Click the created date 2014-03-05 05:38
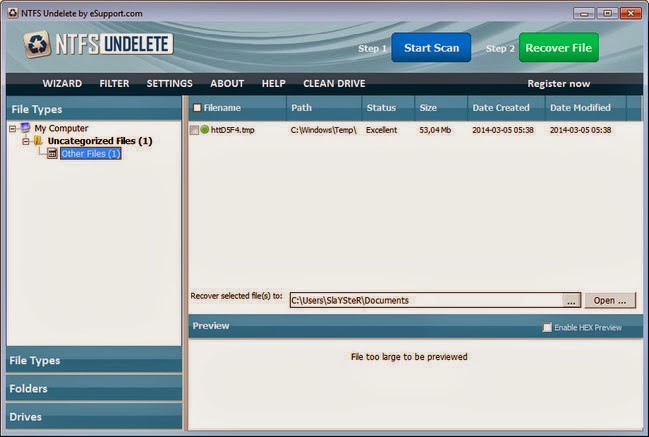Screen dimensions: 649x437 pos(503,130)
